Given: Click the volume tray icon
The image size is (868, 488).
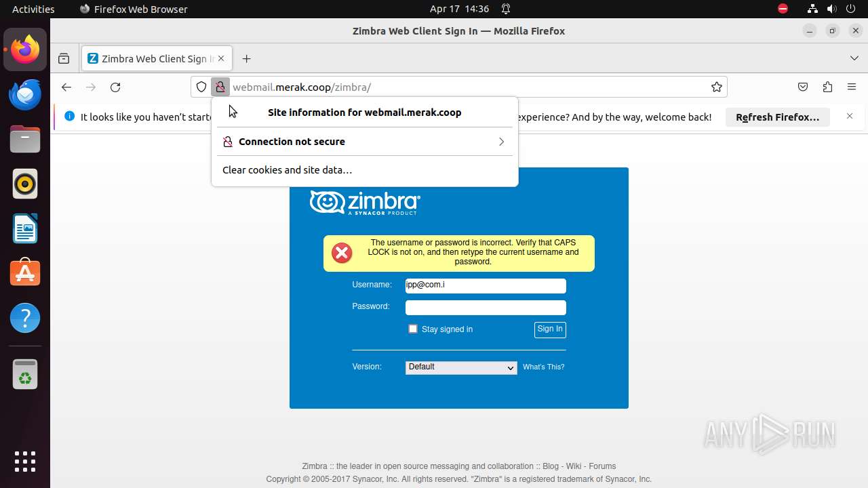Looking at the screenshot, I should (x=831, y=9).
